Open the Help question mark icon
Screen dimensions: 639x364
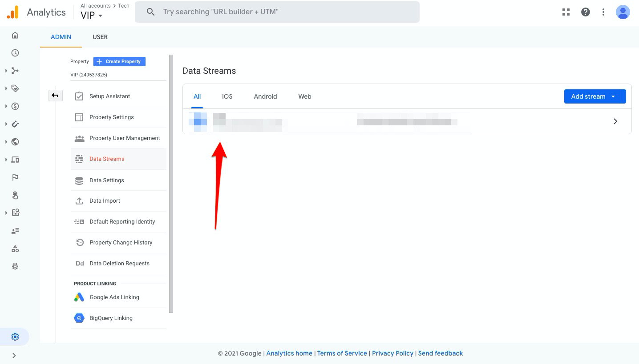click(586, 12)
